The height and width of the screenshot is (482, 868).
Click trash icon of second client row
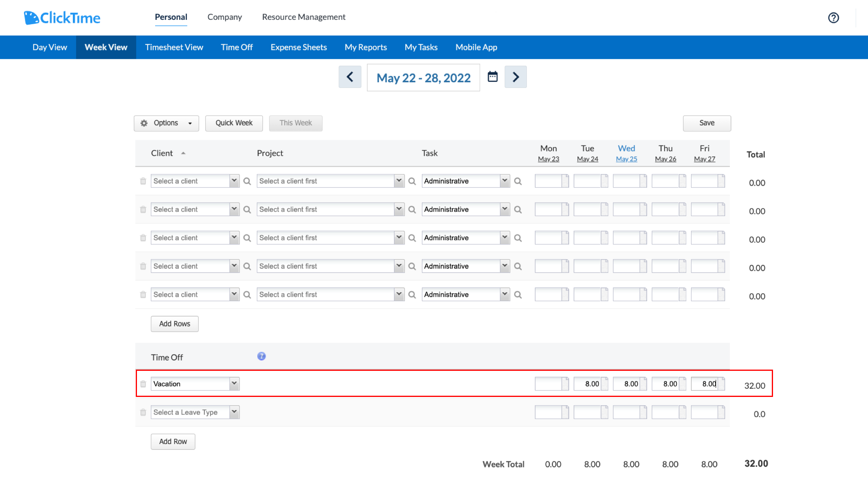143,209
